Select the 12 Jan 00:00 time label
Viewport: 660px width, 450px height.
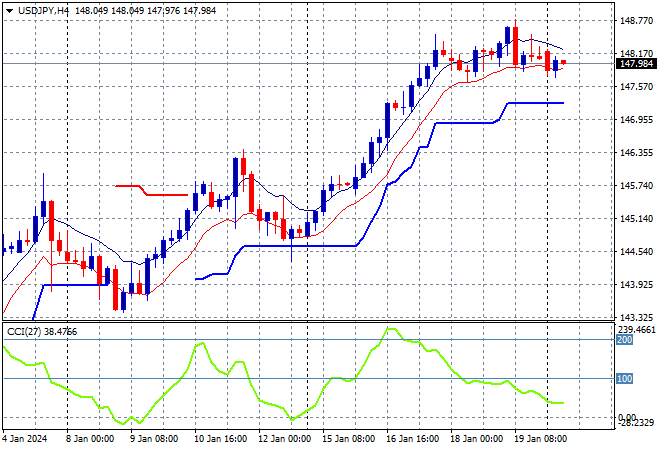point(284,439)
